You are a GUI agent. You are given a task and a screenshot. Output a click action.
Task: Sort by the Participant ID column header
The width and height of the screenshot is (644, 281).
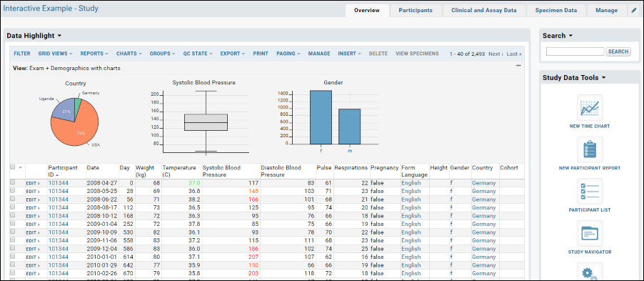point(63,171)
